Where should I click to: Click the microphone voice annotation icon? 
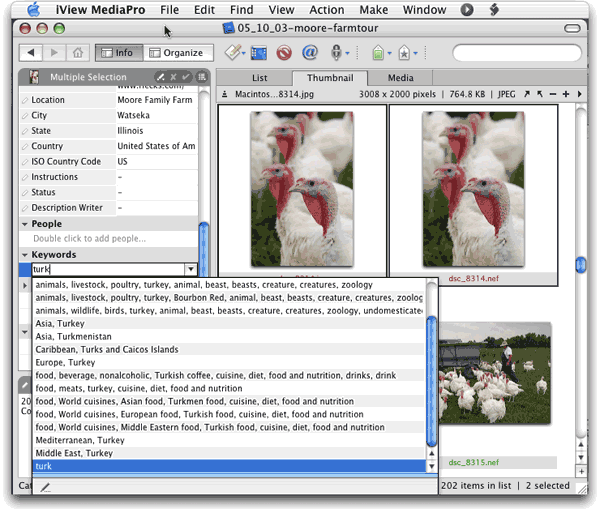pyautogui.click(x=337, y=52)
